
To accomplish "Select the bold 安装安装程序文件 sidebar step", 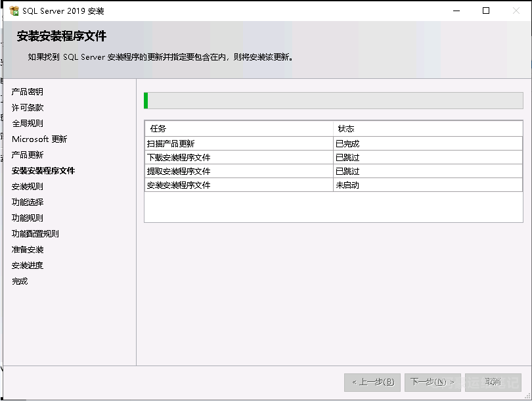I will tap(43, 171).
